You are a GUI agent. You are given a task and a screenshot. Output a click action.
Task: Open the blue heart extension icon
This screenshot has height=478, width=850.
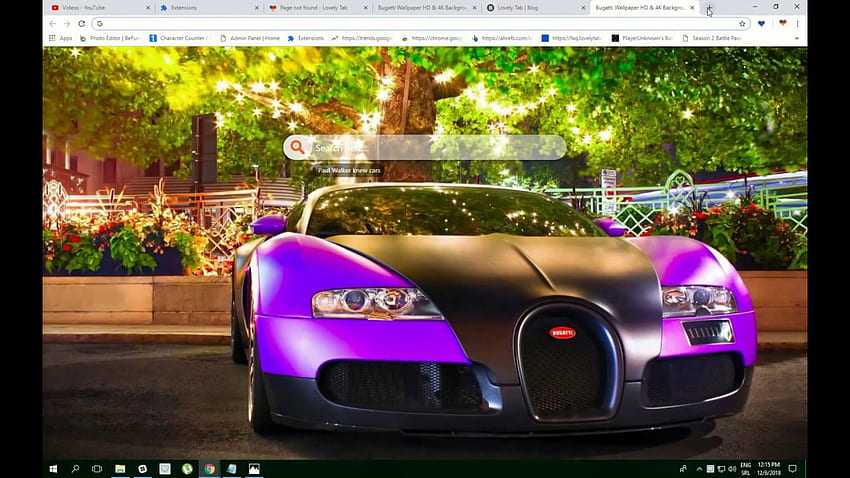(762, 24)
